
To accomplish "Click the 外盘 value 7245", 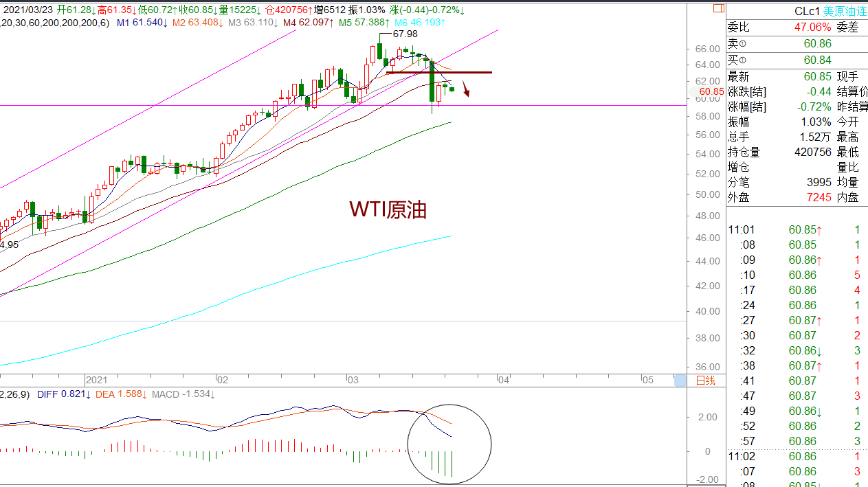I will pos(819,197).
